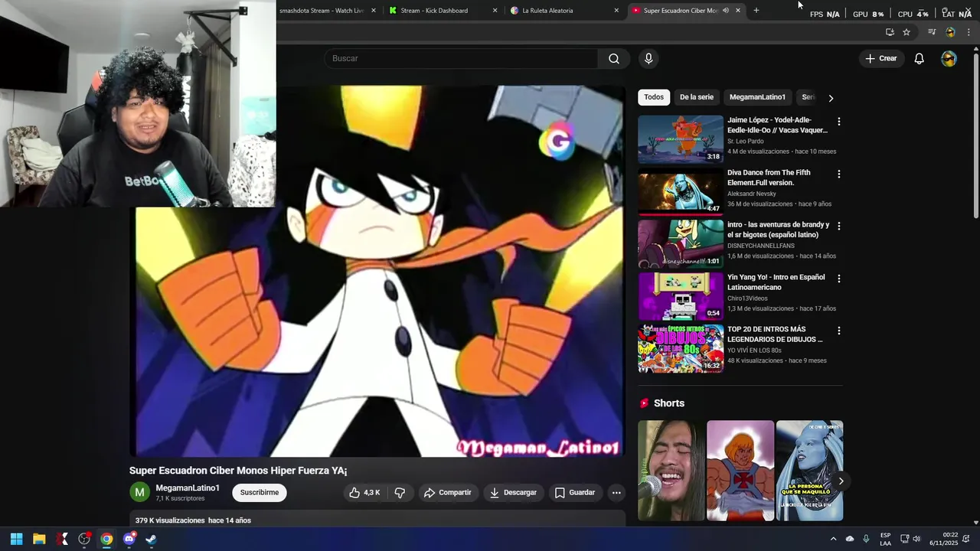The width and height of the screenshot is (980, 551).
Task: Bookmark page with star icon
Action: pos(906,32)
